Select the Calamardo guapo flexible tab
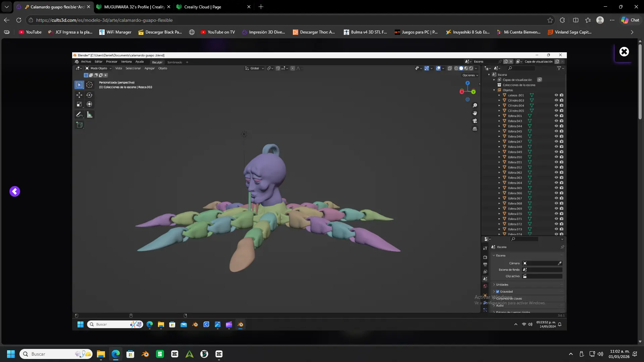The image size is (644, 362). click(x=54, y=7)
